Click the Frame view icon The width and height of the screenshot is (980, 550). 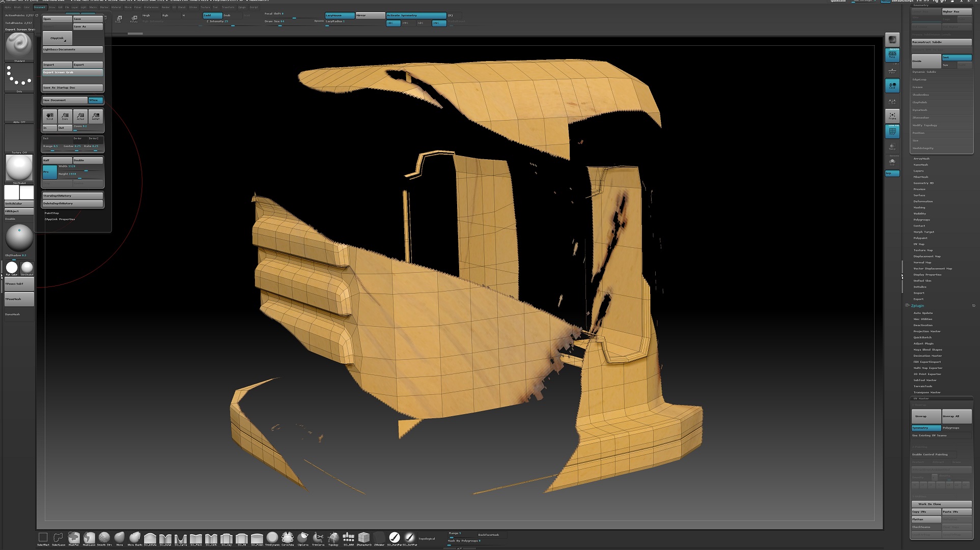coord(892,116)
